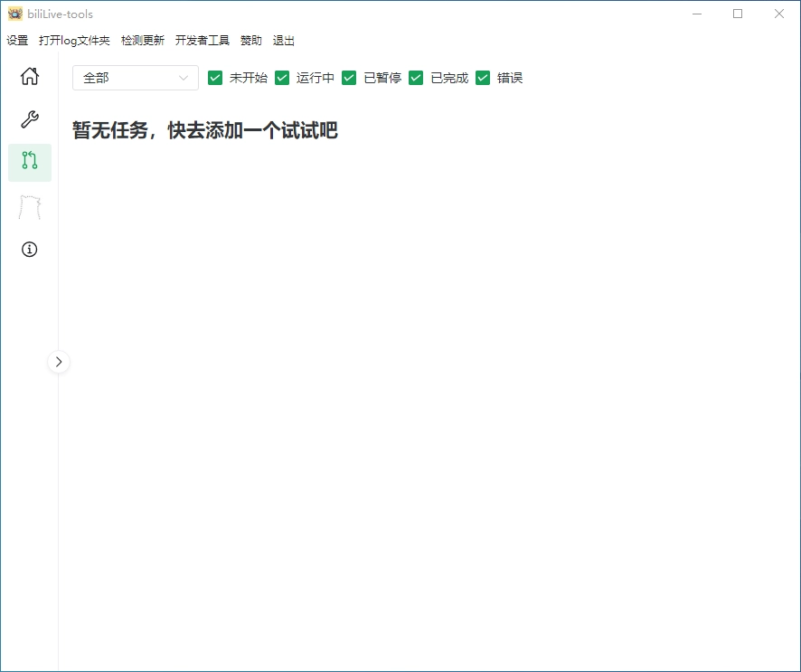The height and width of the screenshot is (672, 801).
Task: Minimize the biliLive-tools window
Action: tap(696, 14)
